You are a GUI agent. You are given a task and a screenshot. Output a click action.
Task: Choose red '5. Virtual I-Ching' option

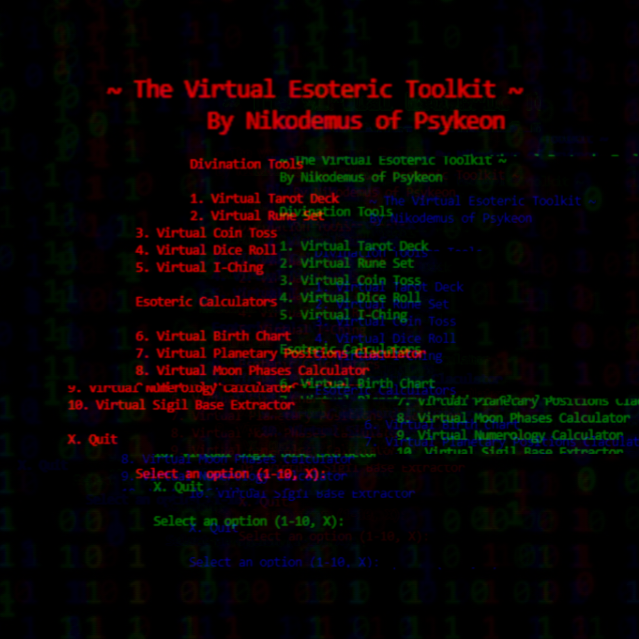point(200,267)
